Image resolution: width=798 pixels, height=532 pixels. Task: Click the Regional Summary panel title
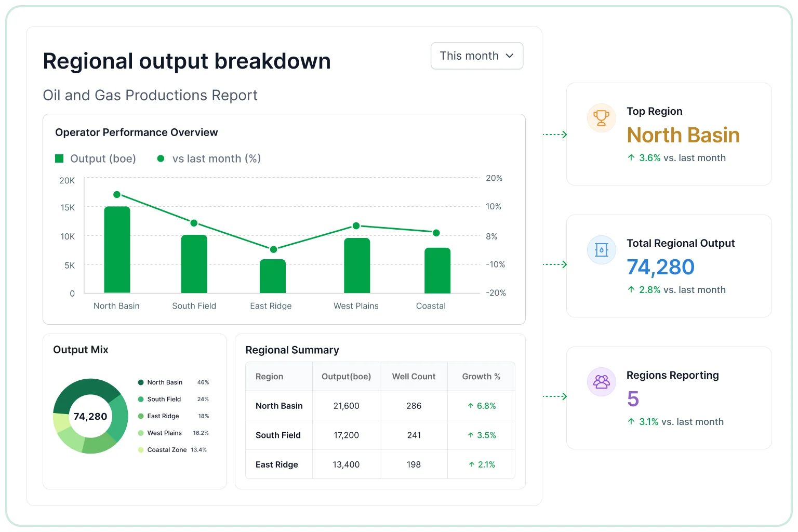(x=292, y=350)
